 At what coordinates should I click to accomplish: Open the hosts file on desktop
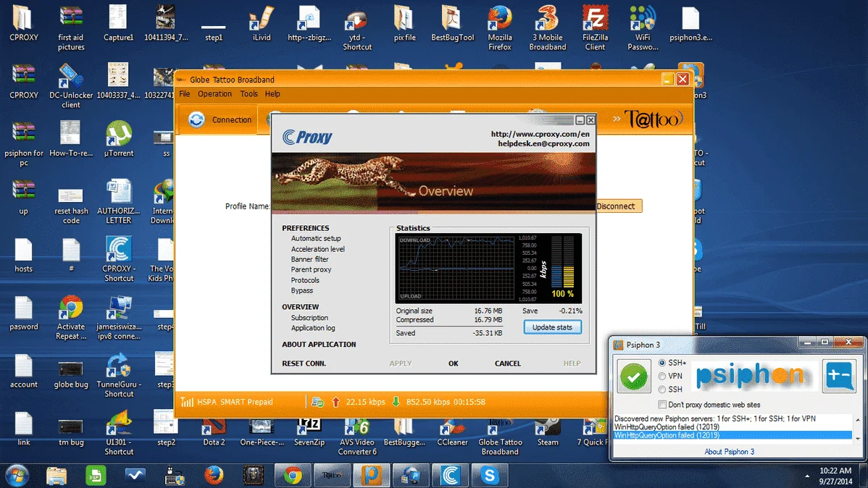23,254
